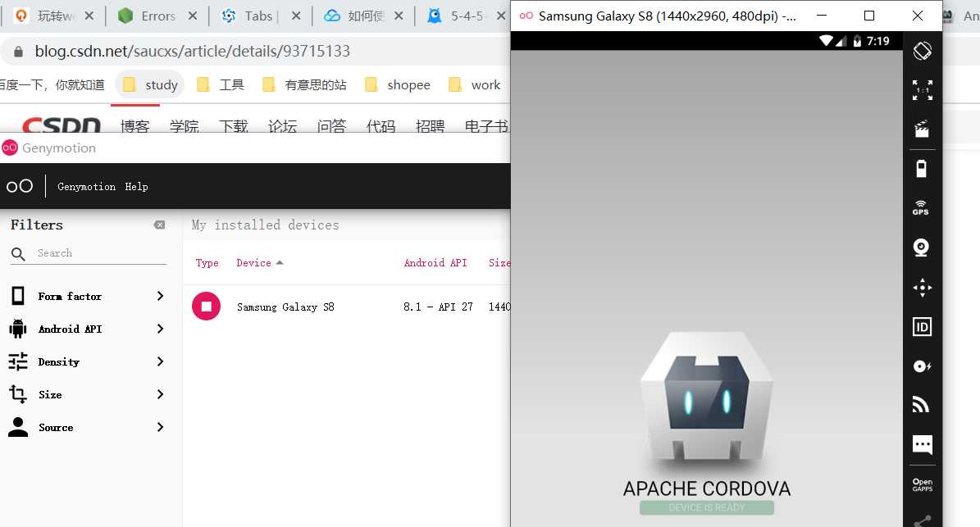Click the Form factor phone icon
Screen dimensions: 980x527
click(18, 296)
